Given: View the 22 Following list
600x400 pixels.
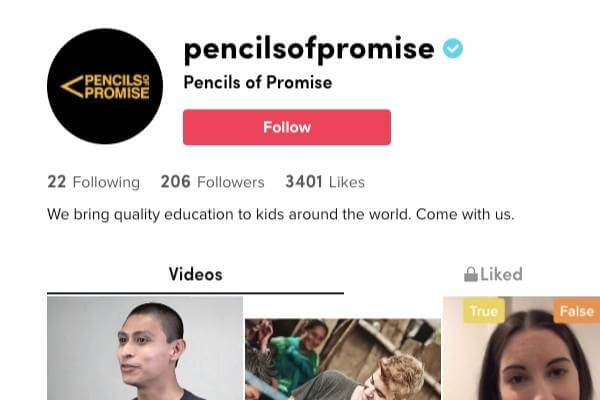Looking at the screenshot, I should pyautogui.click(x=94, y=182).
